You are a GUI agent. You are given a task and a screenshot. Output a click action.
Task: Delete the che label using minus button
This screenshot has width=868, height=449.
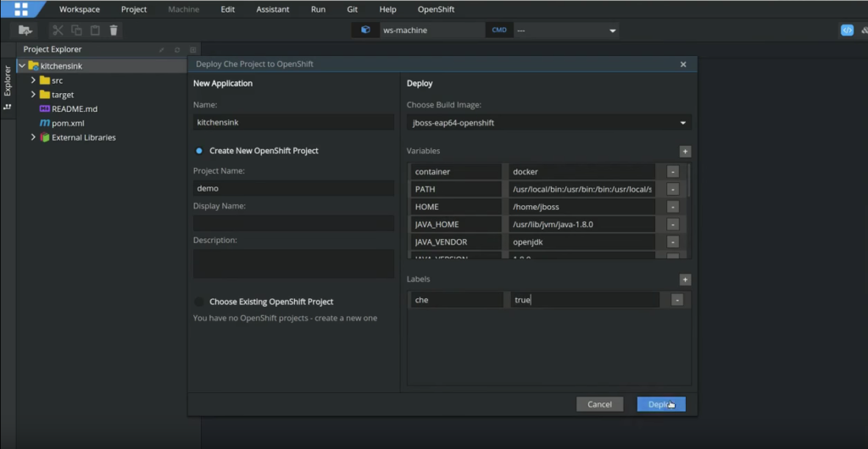tap(676, 300)
